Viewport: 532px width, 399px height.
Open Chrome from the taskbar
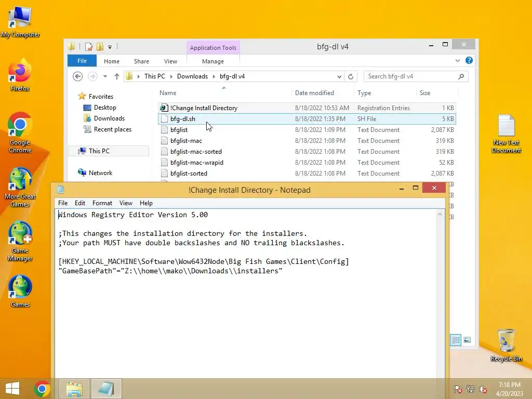[42, 389]
